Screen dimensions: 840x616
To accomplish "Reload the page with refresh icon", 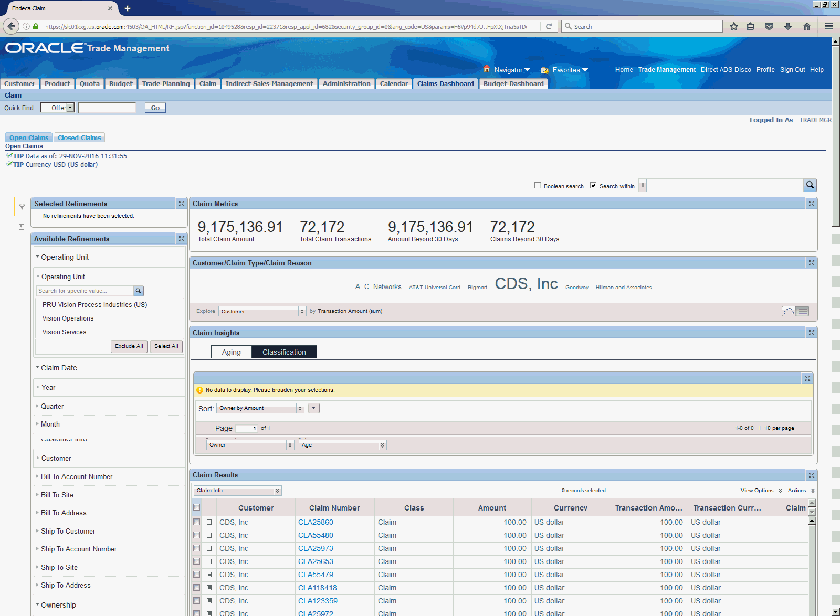I will (549, 26).
